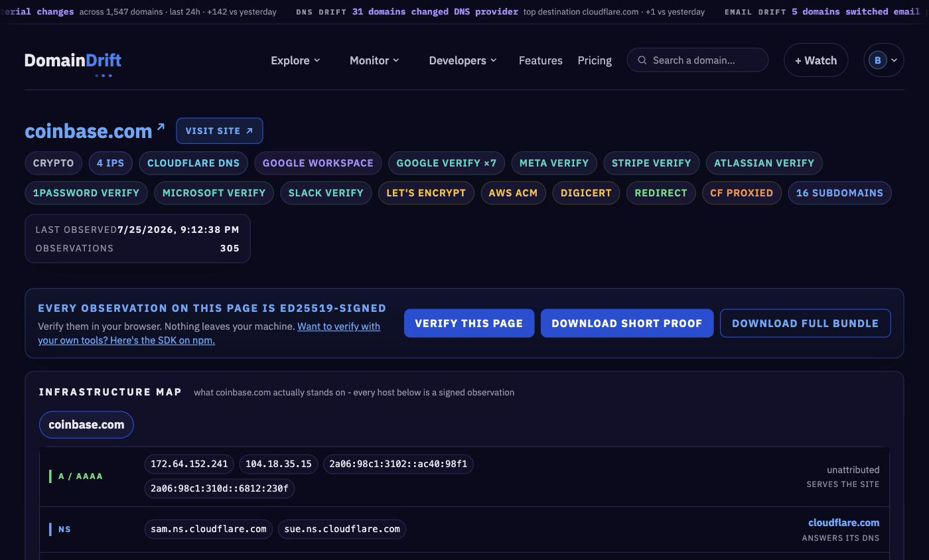Viewport: 929px width, 560px height.
Task: Select the Stripe Verify tag
Action: (651, 163)
